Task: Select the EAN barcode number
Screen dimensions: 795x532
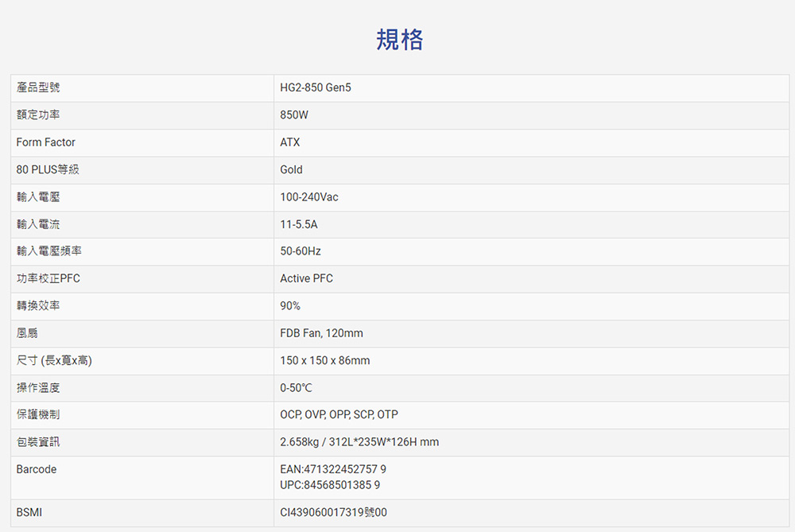Action: point(333,470)
